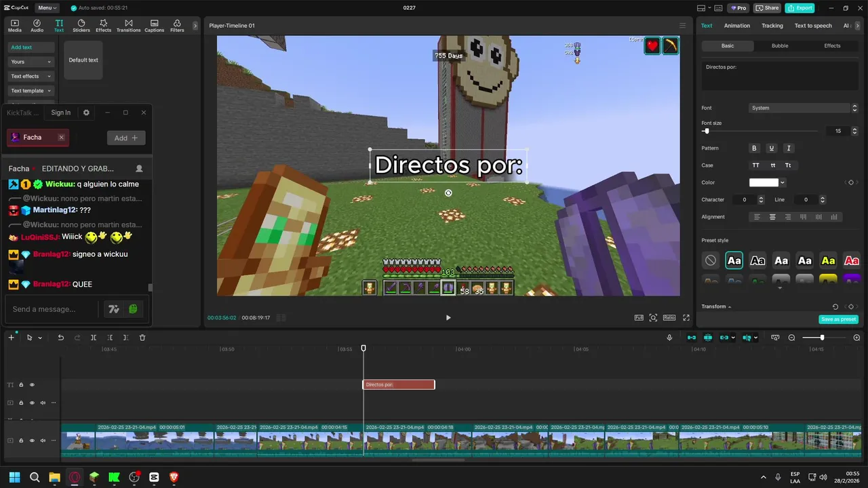Expand the Yours text category
868x488 pixels.
(31, 62)
